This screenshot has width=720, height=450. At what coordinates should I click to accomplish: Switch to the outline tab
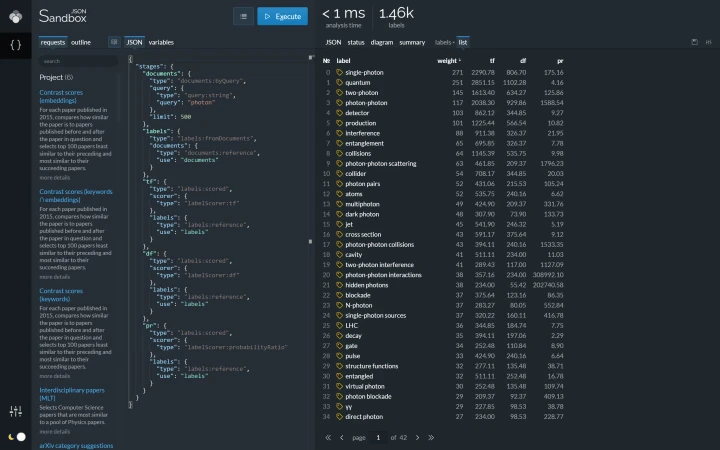(x=81, y=42)
